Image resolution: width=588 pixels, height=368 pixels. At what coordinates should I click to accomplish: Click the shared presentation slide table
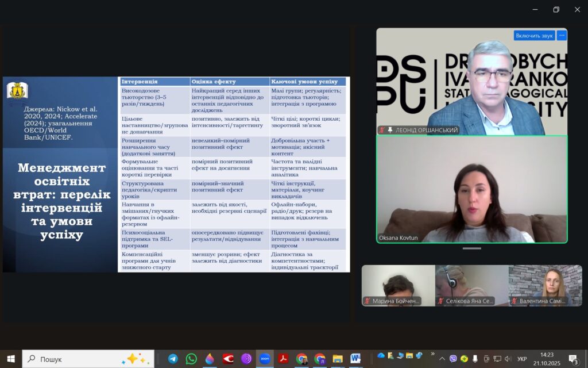234,174
